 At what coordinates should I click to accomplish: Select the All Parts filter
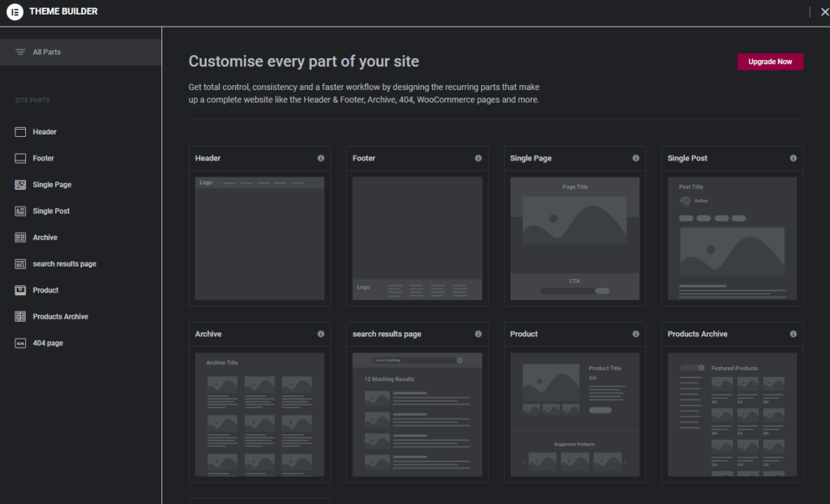pos(80,52)
